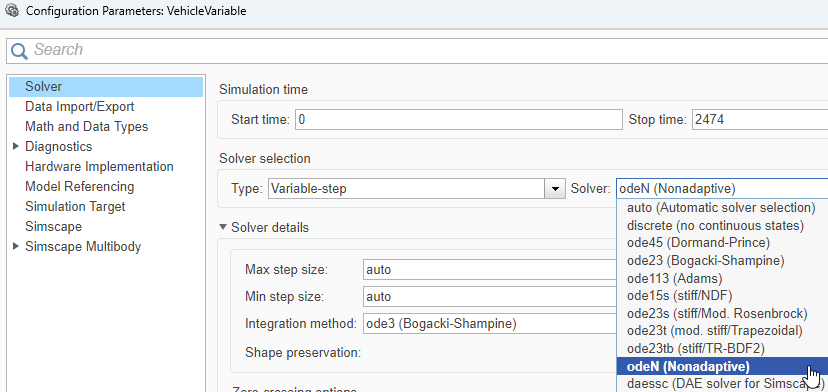828x392 pixels.
Task: Click the Start time input field
Action: point(458,119)
